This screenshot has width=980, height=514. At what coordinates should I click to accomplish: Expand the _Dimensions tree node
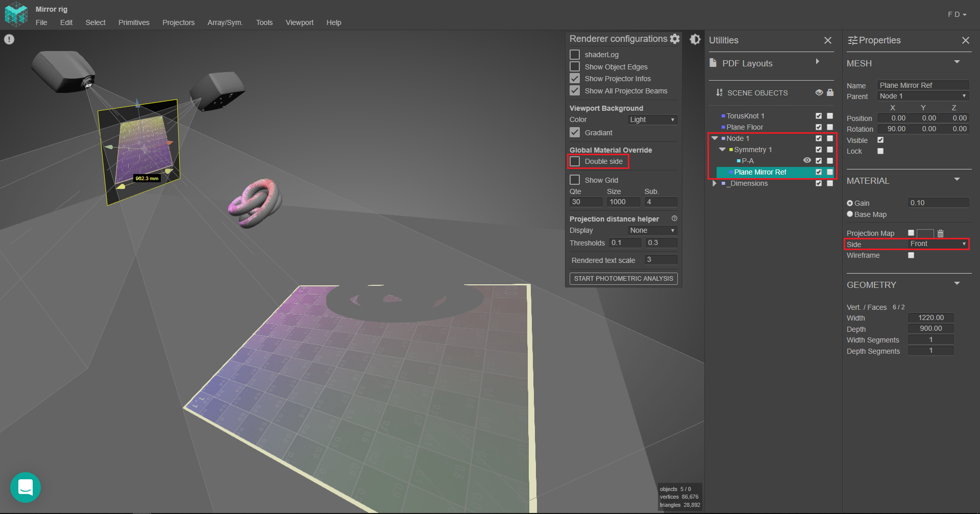(x=715, y=183)
